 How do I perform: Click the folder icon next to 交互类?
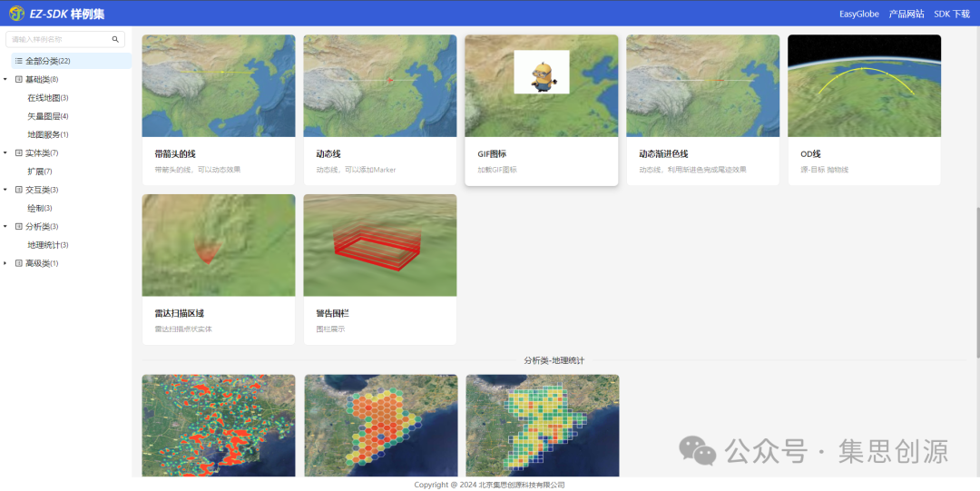pos(19,190)
